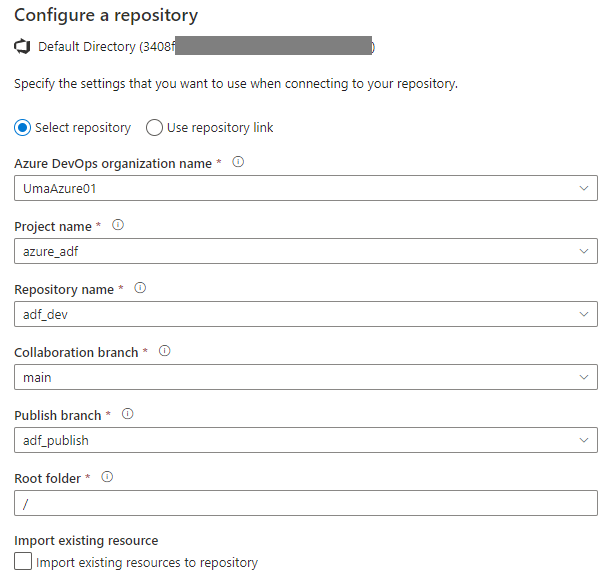Viewport: 610px width, 580px height.
Task: Open the main collaboration branch dropdown
Action: [306, 377]
